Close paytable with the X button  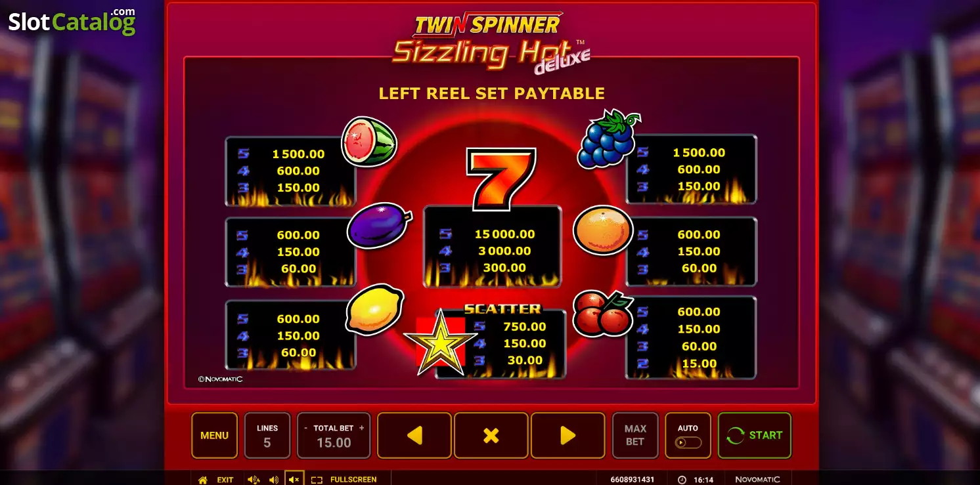pos(491,436)
